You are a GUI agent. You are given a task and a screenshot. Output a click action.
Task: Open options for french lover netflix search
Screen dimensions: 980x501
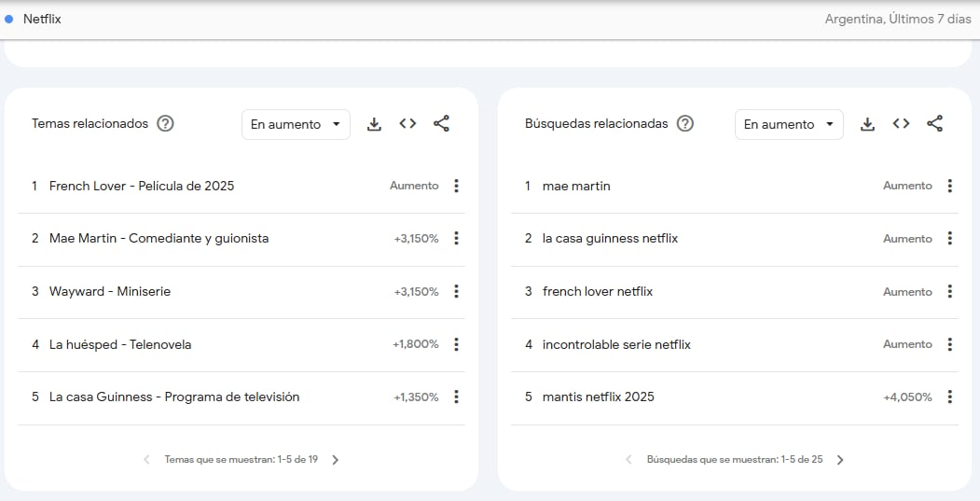949,291
